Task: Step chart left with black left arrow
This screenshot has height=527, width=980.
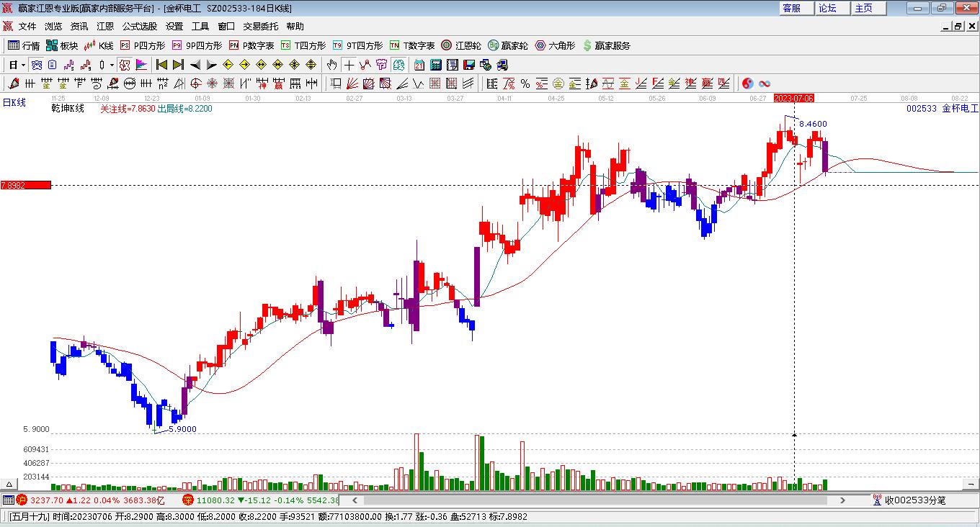Action: point(195,65)
